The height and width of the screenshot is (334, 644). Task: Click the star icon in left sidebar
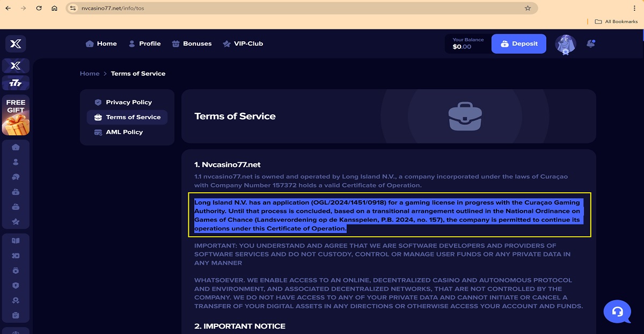(x=16, y=222)
